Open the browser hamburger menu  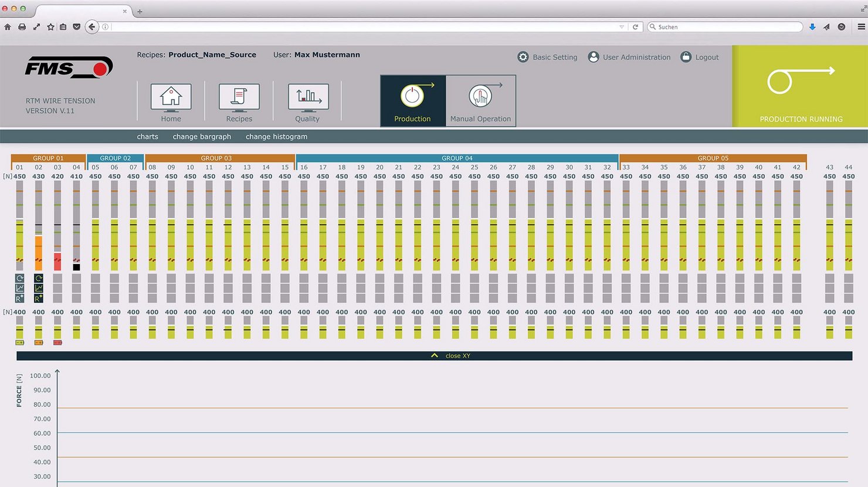[x=861, y=27]
